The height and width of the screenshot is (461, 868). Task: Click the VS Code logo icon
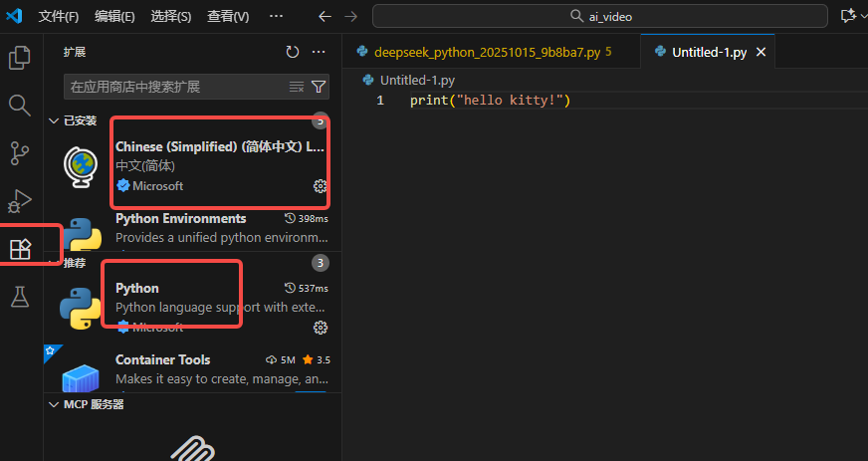14,16
